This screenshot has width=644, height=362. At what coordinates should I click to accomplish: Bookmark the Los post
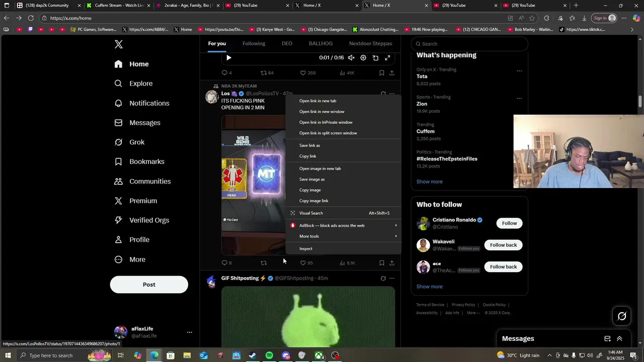(x=381, y=263)
